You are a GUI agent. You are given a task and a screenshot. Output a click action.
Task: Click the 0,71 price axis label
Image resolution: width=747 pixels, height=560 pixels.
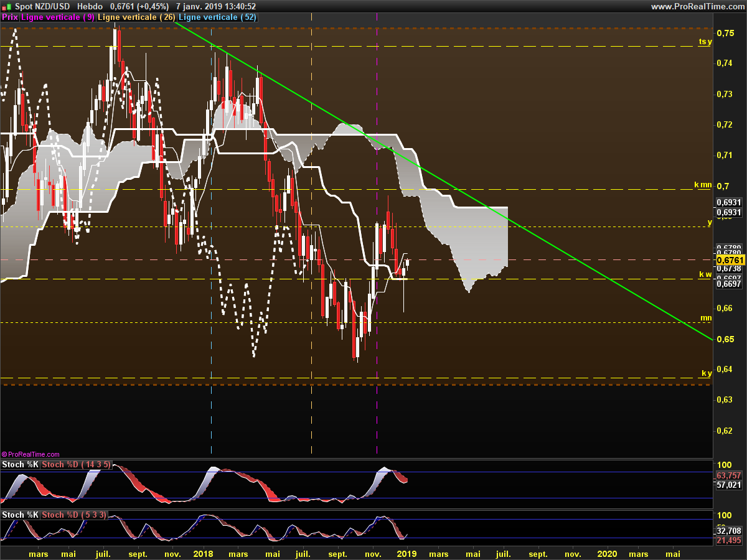(725, 155)
